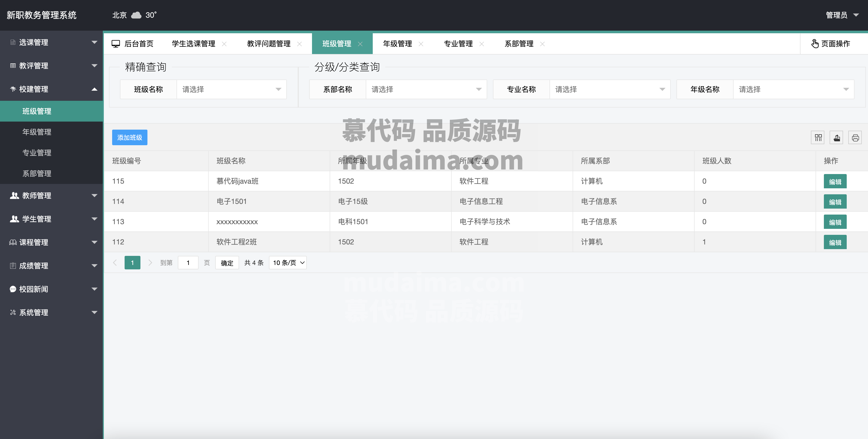
Task: Expand the 校园新闻 menu arrow
Action: [x=94, y=289]
